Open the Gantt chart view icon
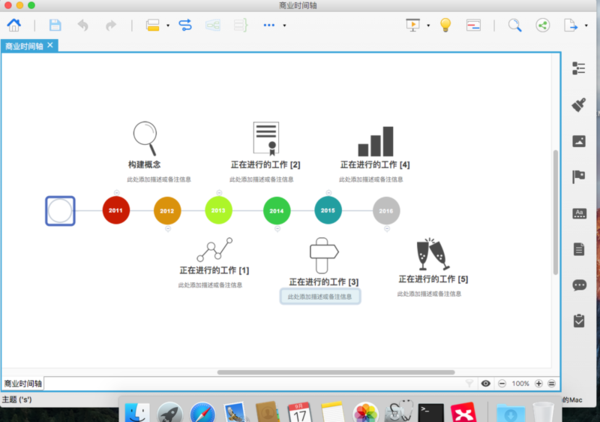The height and width of the screenshot is (422, 600). [473, 25]
